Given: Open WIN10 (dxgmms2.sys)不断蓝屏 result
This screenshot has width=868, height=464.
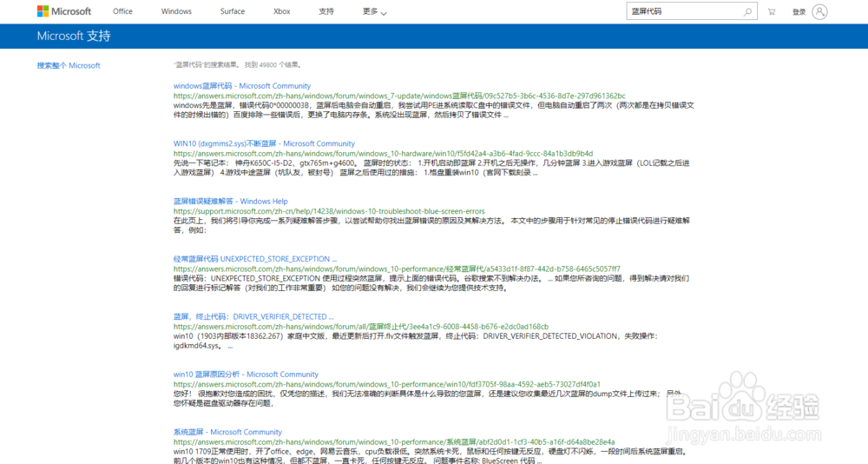Looking at the screenshot, I should 264,143.
